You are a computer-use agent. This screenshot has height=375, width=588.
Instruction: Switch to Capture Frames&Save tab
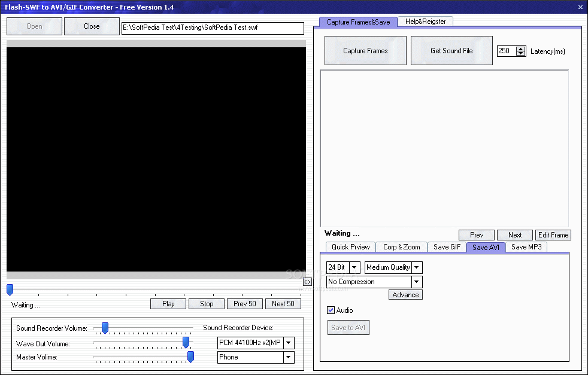coord(358,22)
